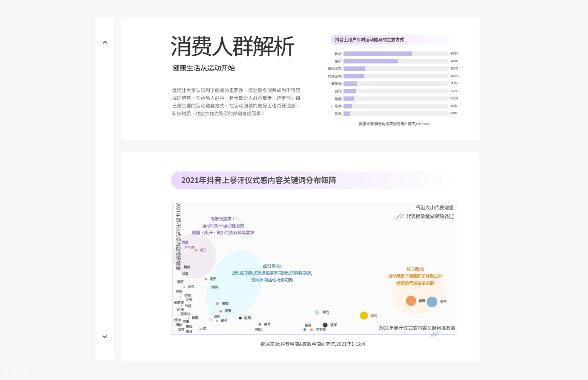Click the purple bar in the 52.1% row
The height and width of the screenshot is (380, 588).
[x=370, y=61]
